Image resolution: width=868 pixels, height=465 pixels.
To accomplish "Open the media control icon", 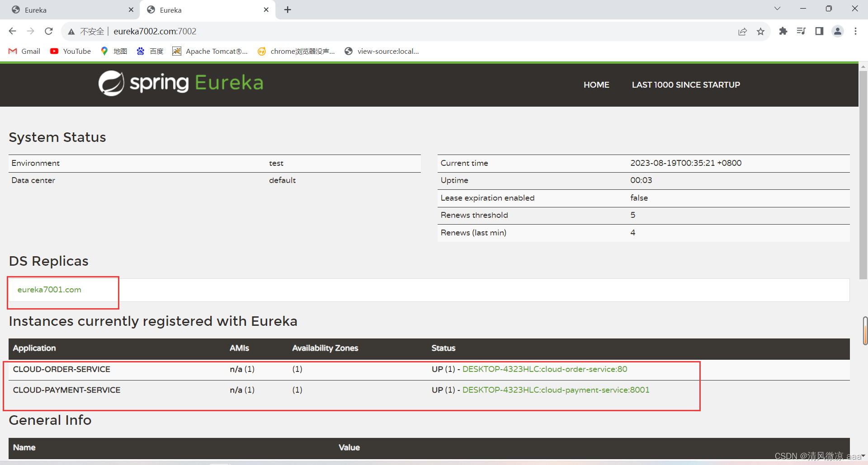I will click(x=801, y=31).
